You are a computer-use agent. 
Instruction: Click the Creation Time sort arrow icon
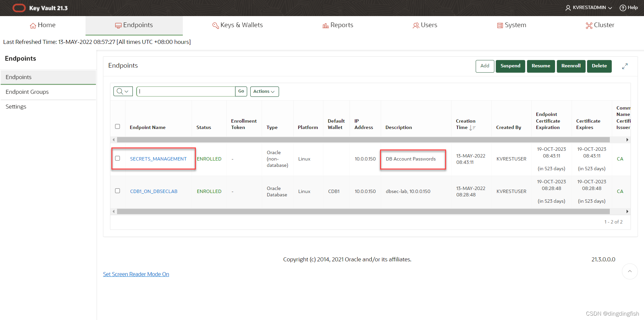click(x=472, y=128)
